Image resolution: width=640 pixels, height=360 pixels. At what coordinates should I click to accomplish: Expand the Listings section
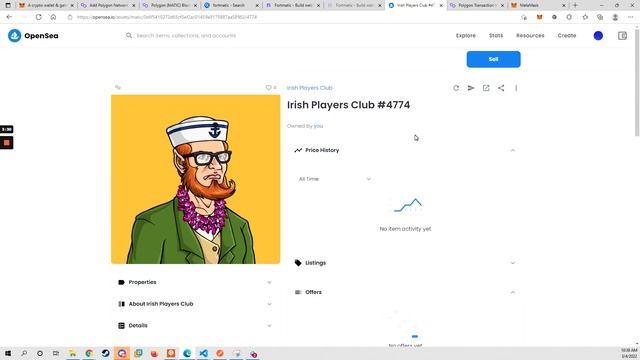tap(513, 263)
